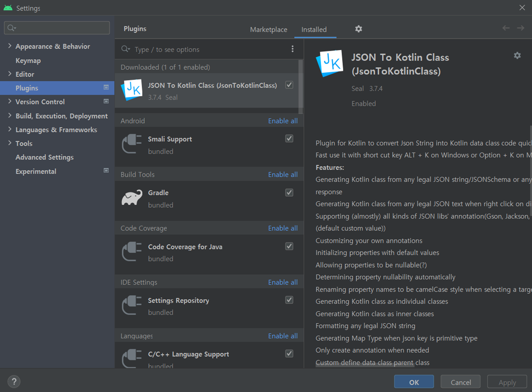Uncheck Code Coverage for Java plugin
This screenshot has width=532, height=392.
click(x=289, y=246)
